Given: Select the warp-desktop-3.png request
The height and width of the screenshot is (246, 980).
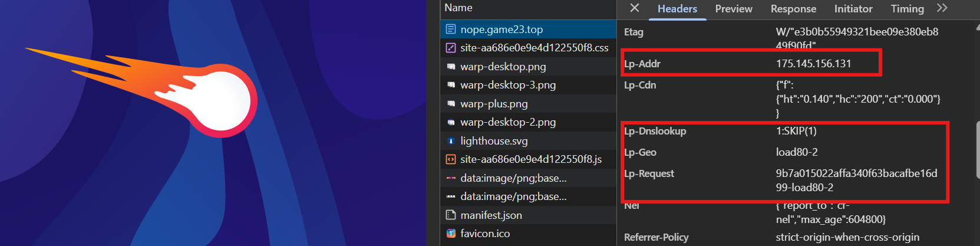Looking at the screenshot, I should [508, 85].
